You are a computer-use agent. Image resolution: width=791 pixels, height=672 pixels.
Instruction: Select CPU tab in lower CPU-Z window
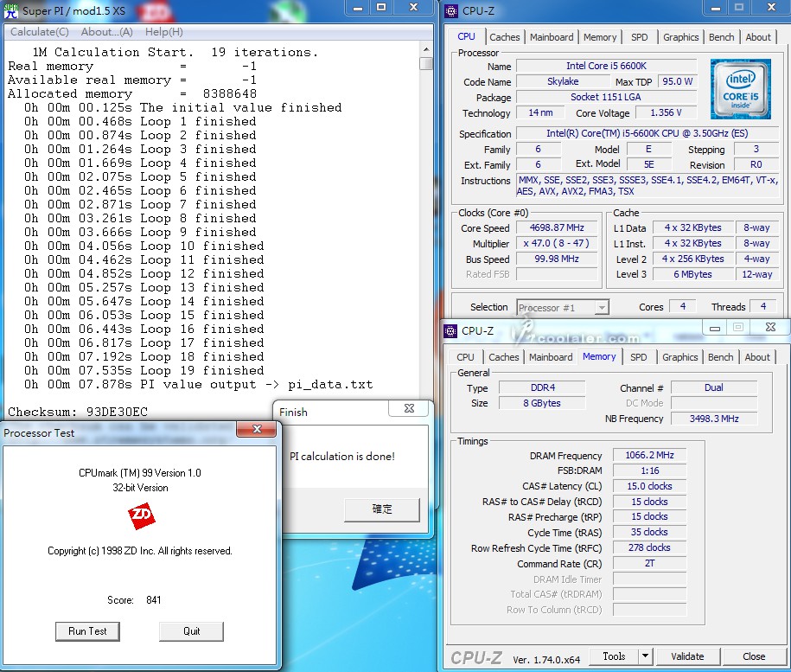(x=465, y=357)
